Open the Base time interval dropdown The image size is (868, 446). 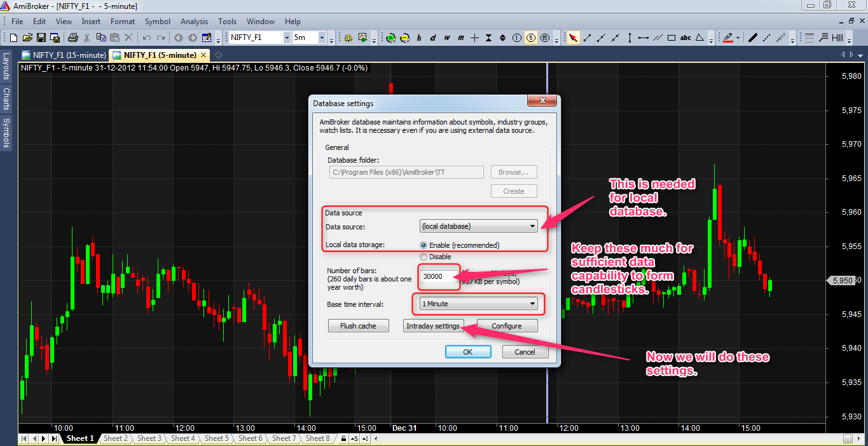478,304
